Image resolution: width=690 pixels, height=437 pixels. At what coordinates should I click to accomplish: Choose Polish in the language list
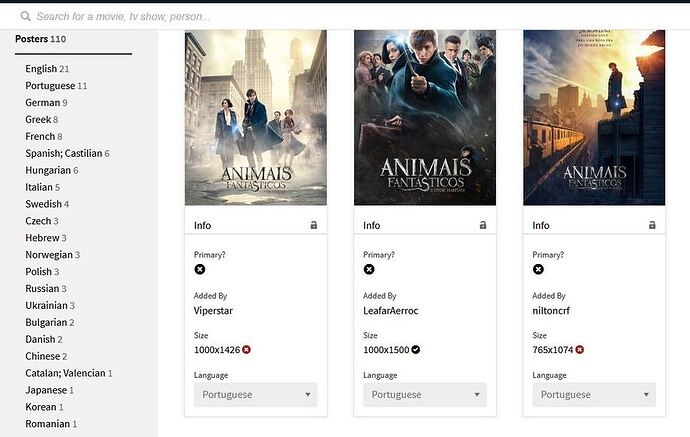coord(42,272)
